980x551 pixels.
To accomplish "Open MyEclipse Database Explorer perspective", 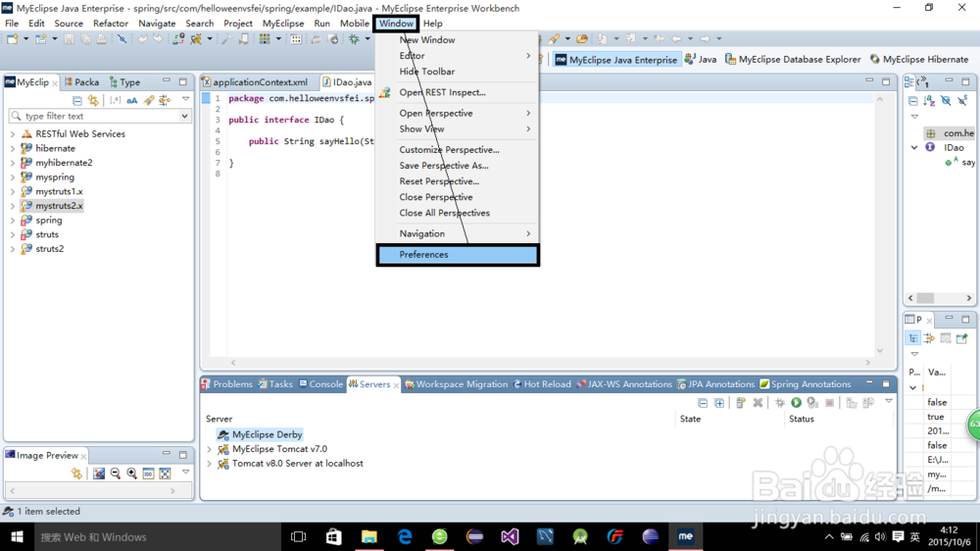I will tap(793, 60).
